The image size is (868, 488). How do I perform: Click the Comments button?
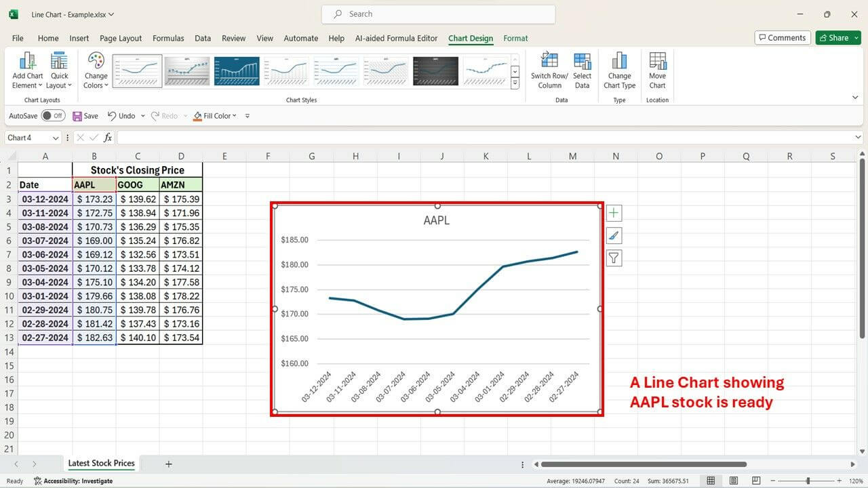click(783, 38)
